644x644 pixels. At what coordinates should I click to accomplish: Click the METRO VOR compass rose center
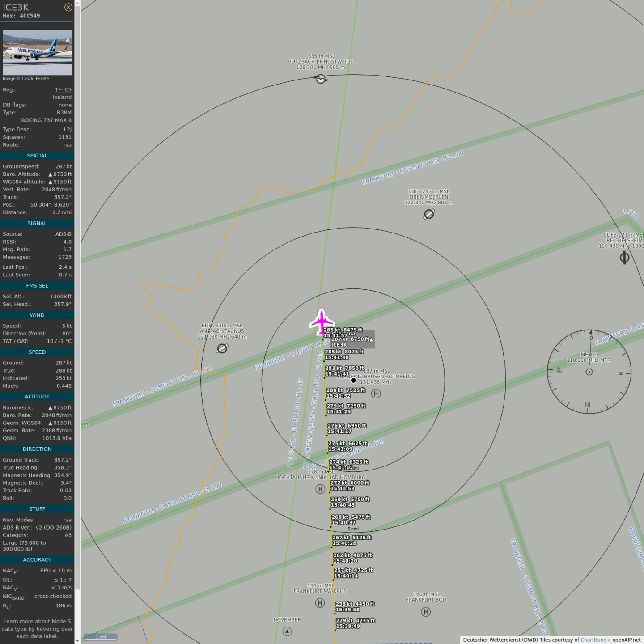(x=589, y=372)
